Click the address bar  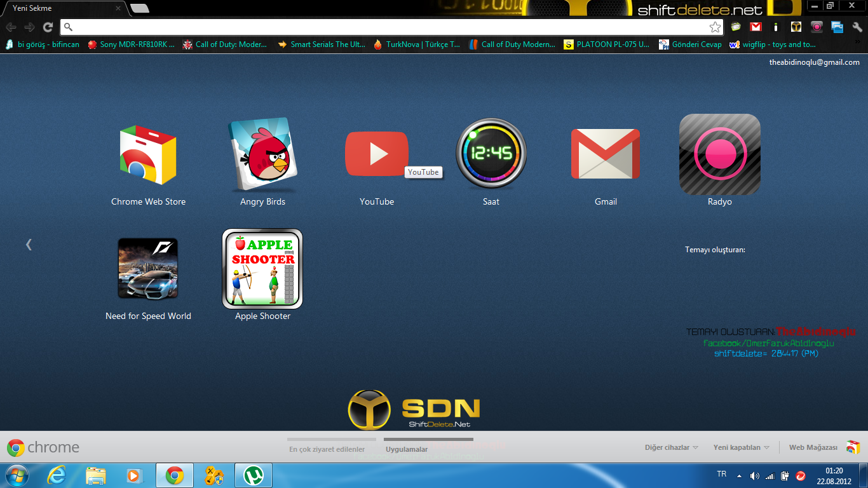pos(392,27)
